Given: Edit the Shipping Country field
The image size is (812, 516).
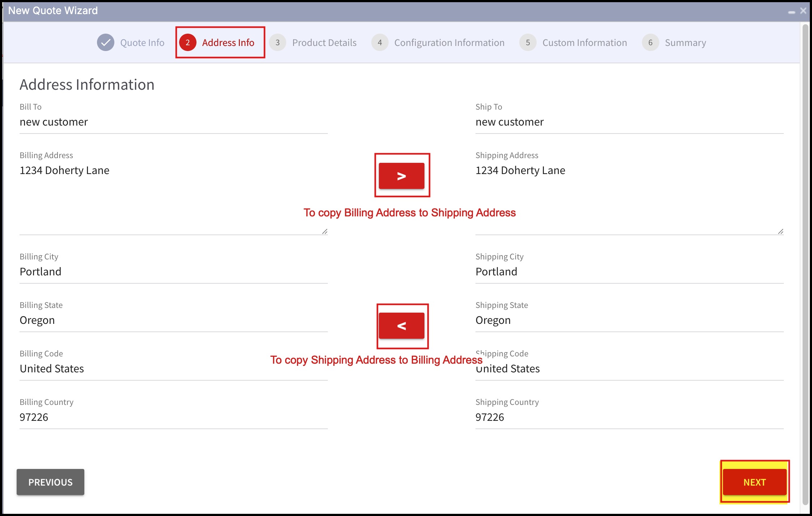Looking at the screenshot, I should tap(630, 418).
